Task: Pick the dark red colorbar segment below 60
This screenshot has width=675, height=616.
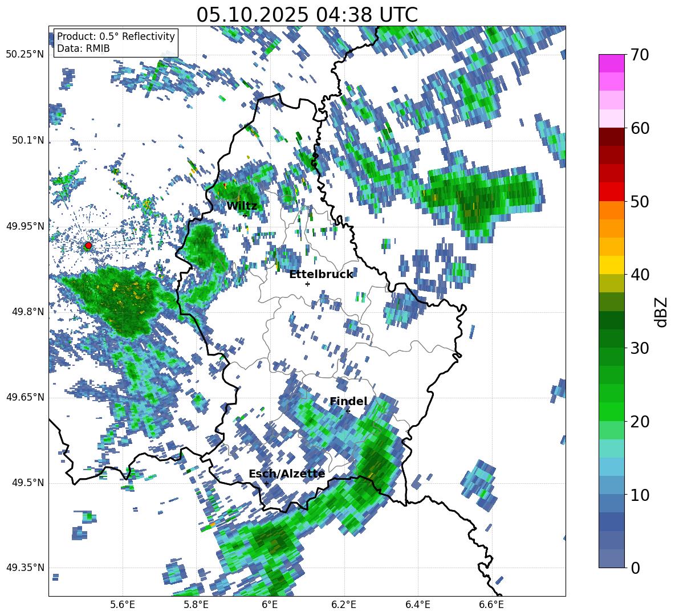Action: click(611, 137)
